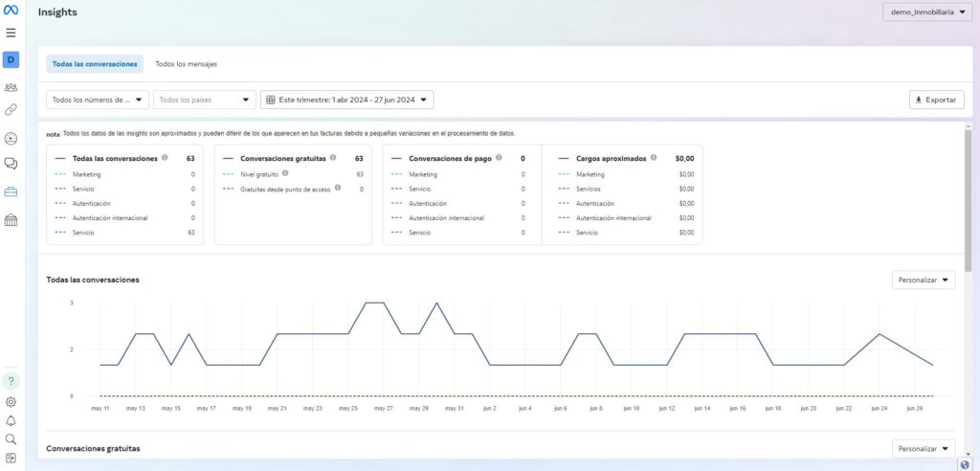The width and height of the screenshot is (980, 471).
Task: Open the help question mark icon
Action: pos(11,381)
